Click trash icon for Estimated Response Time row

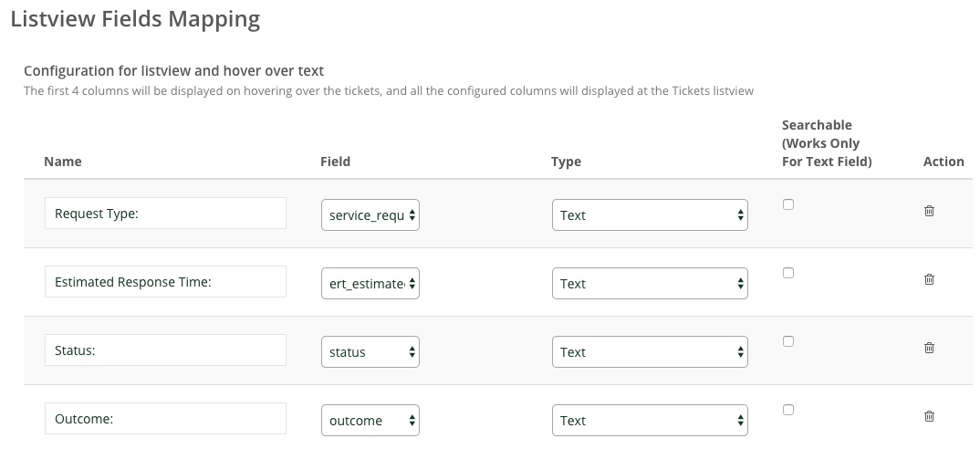(x=929, y=279)
